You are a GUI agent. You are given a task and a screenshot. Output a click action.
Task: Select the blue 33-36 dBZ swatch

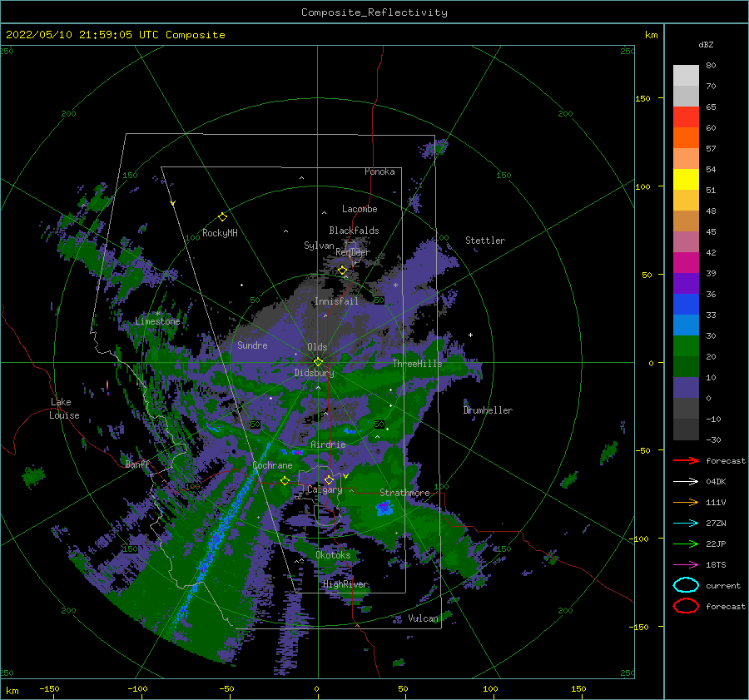click(x=686, y=305)
